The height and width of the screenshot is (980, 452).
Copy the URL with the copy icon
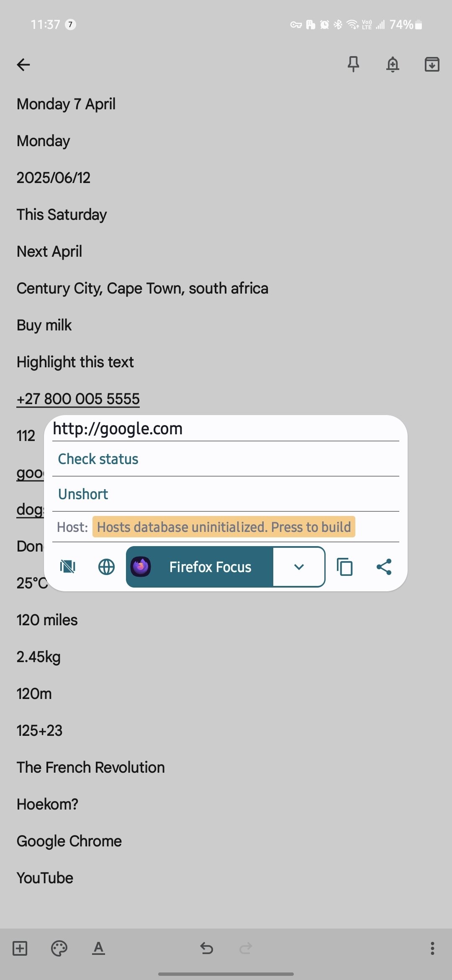344,567
